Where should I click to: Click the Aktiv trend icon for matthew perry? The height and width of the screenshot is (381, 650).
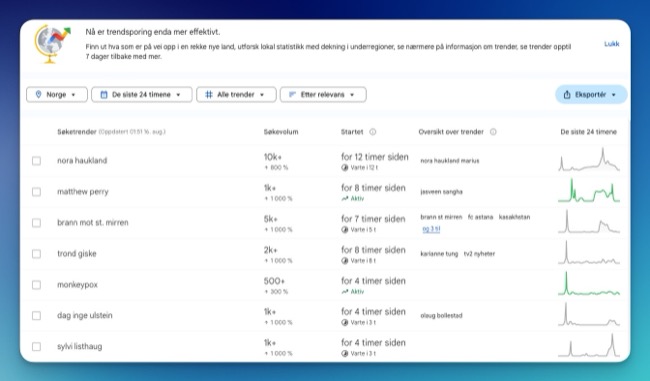pyautogui.click(x=344, y=199)
